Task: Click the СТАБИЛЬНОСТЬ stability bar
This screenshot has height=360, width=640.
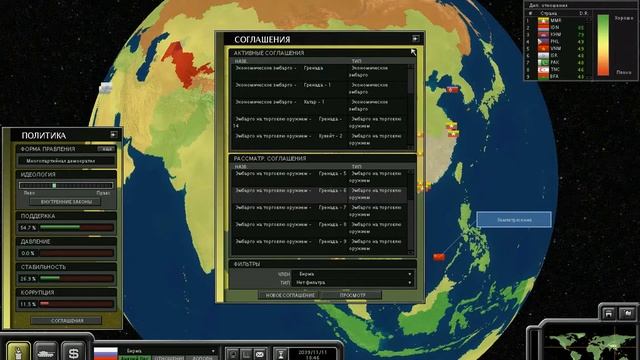Action: point(76,278)
